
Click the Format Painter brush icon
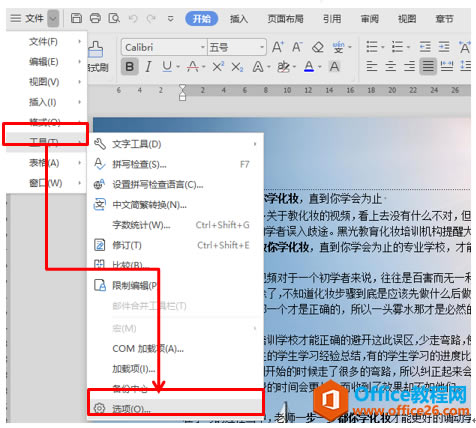pyautogui.click(x=96, y=49)
